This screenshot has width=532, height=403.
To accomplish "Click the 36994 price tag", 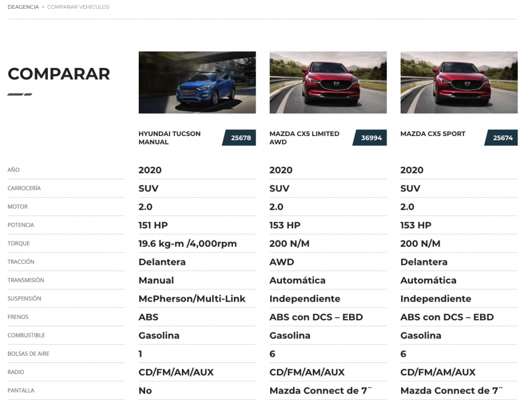I will 370,138.
